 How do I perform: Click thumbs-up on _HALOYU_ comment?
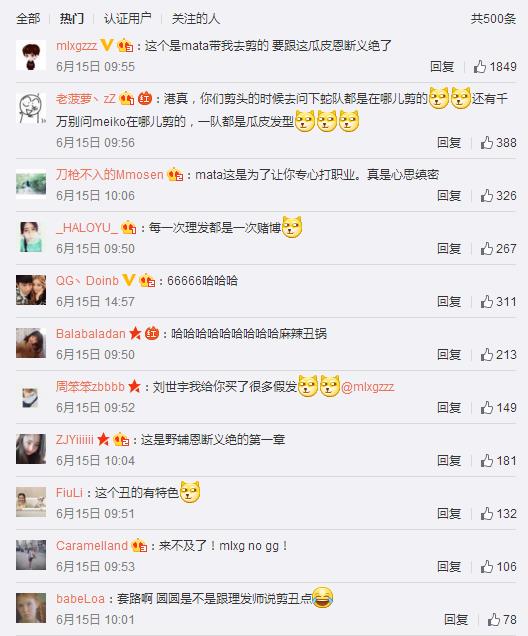coord(487,248)
